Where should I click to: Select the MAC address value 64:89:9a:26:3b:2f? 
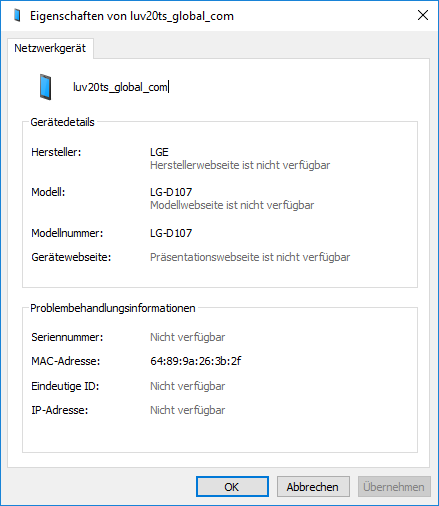tap(196, 361)
